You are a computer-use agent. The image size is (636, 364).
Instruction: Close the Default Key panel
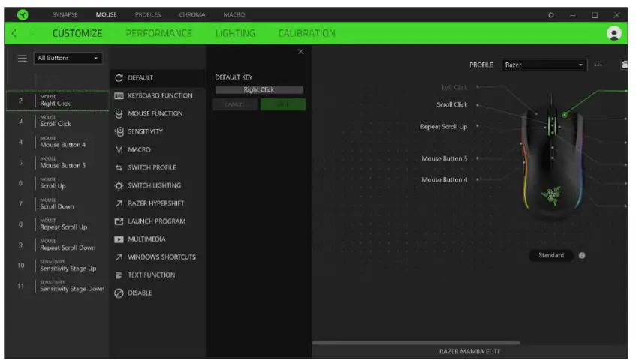tap(300, 52)
